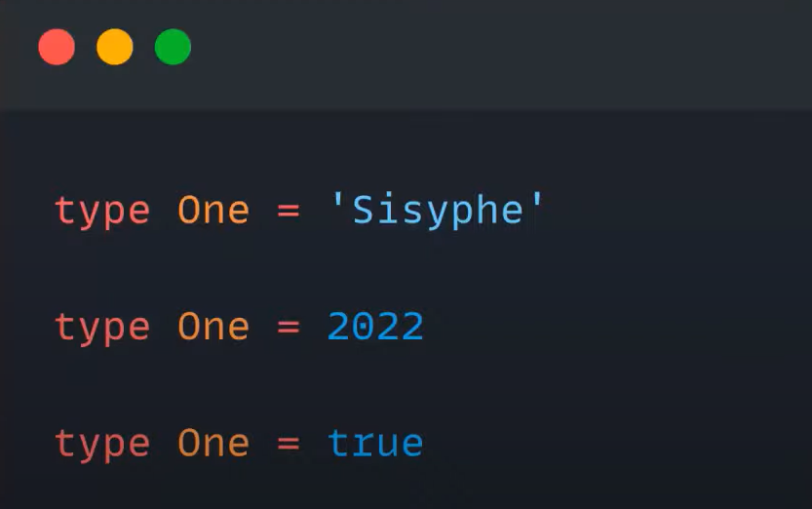Click the 2022 number literal
This screenshot has height=509, width=812.
(376, 327)
